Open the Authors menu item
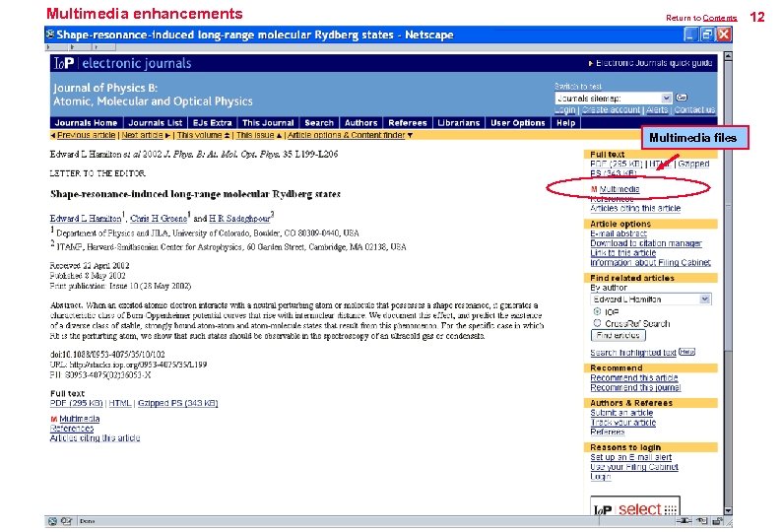782x532 pixels. pyautogui.click(x=361, y=123)
